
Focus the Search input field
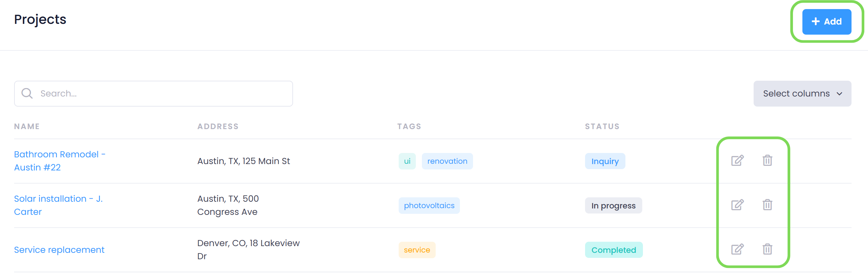tap(162, 93)
